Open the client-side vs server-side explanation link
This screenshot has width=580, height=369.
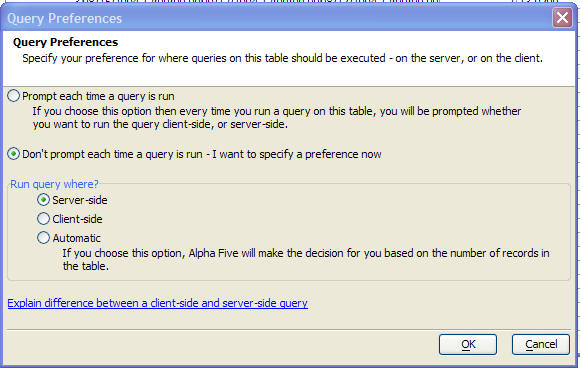pos(158,303)
